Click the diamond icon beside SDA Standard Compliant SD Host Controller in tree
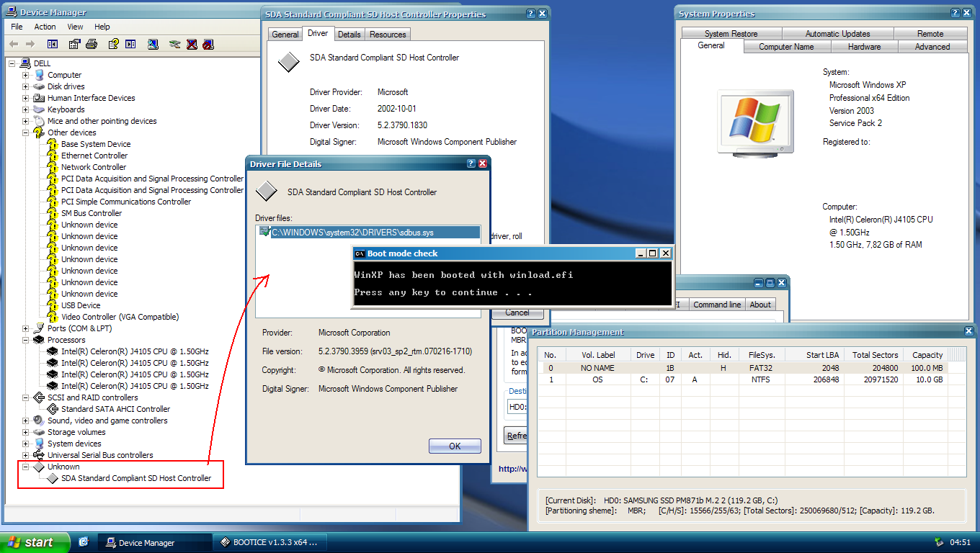 pos(53,478)
